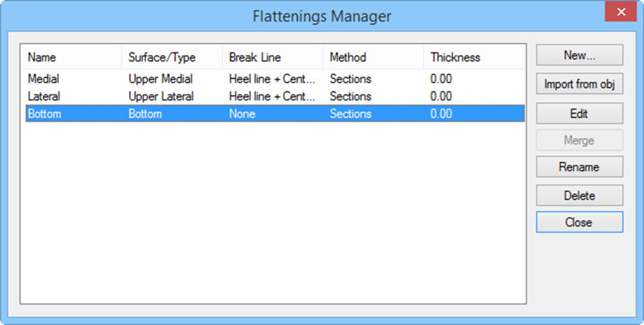Select the Lateral flattening row

[276, 96]
